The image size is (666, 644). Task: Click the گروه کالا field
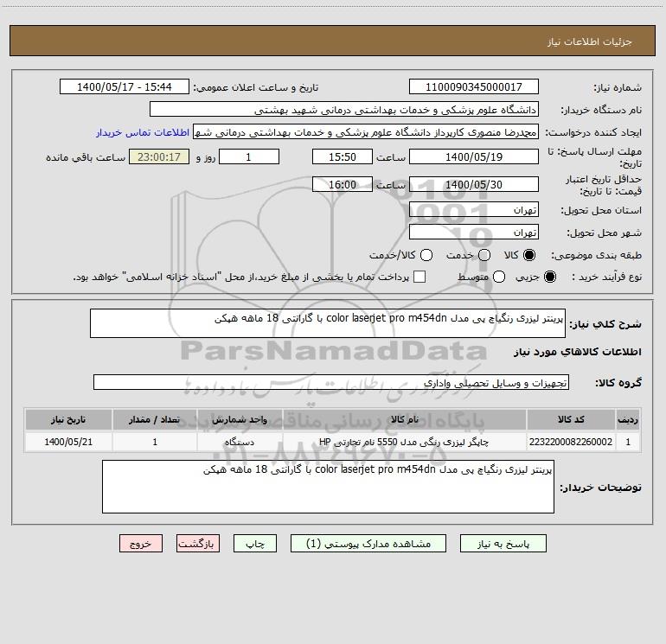[331, 382]
